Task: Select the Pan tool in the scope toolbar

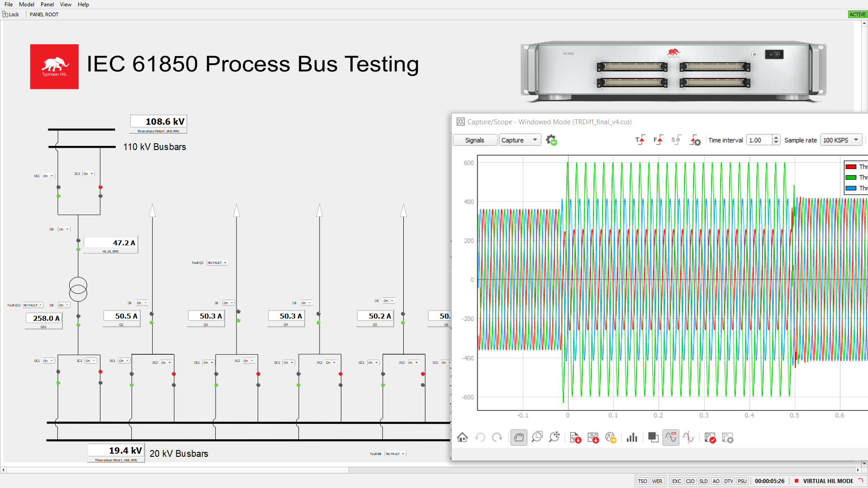Action: 519,437
